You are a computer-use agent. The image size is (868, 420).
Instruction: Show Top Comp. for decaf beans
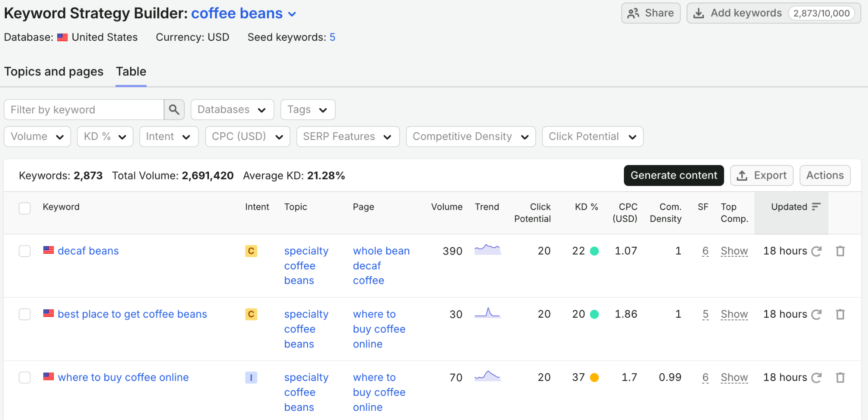click(x=734, y=251)
